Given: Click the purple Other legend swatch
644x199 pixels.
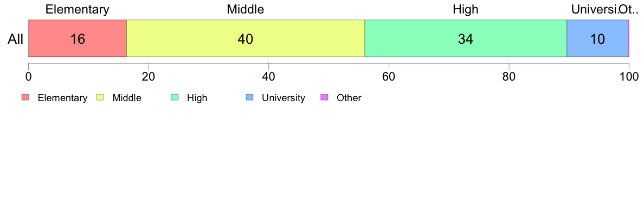Looking at the screenshot, I should click(324, 97).
